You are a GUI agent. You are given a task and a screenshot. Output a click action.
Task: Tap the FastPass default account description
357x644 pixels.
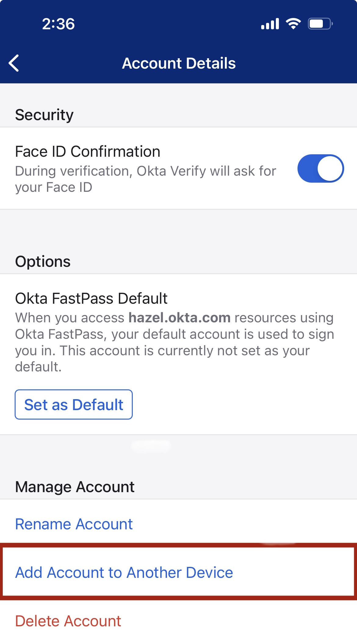(175, 342)
